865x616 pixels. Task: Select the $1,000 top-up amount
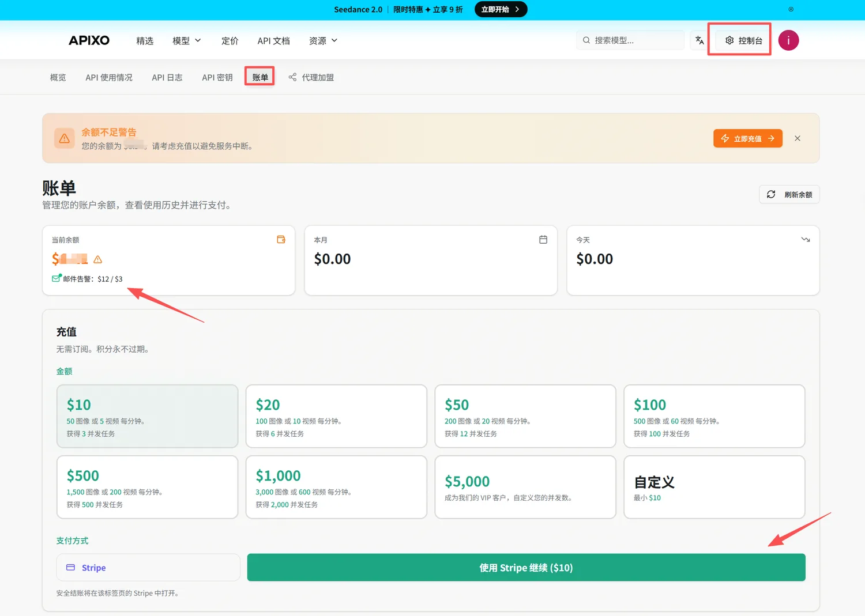(x=336, y=487)
